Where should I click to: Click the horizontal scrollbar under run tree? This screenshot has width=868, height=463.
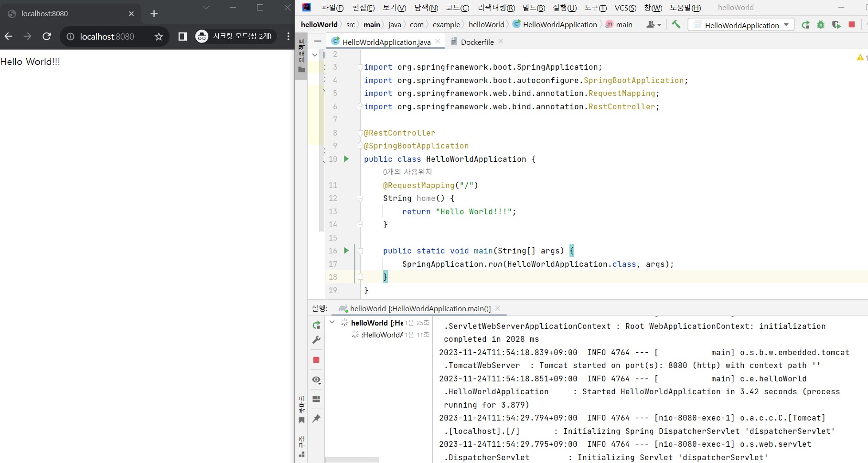[352, 460]
